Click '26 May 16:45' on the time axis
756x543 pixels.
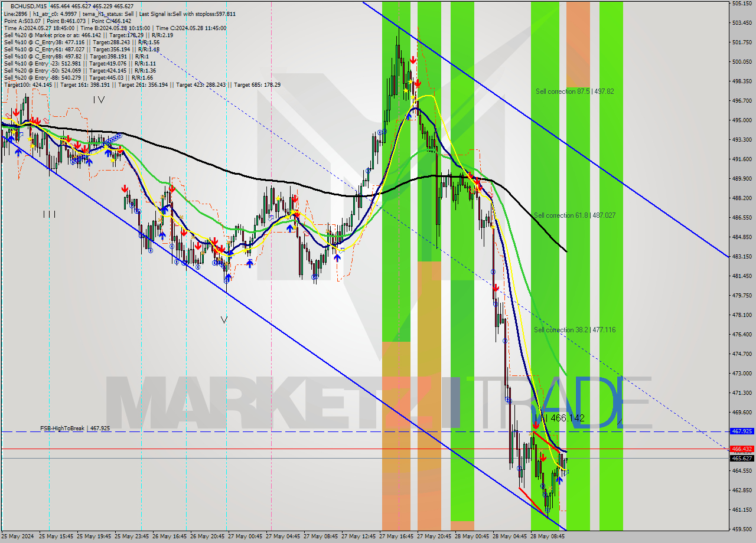[170, 537]
